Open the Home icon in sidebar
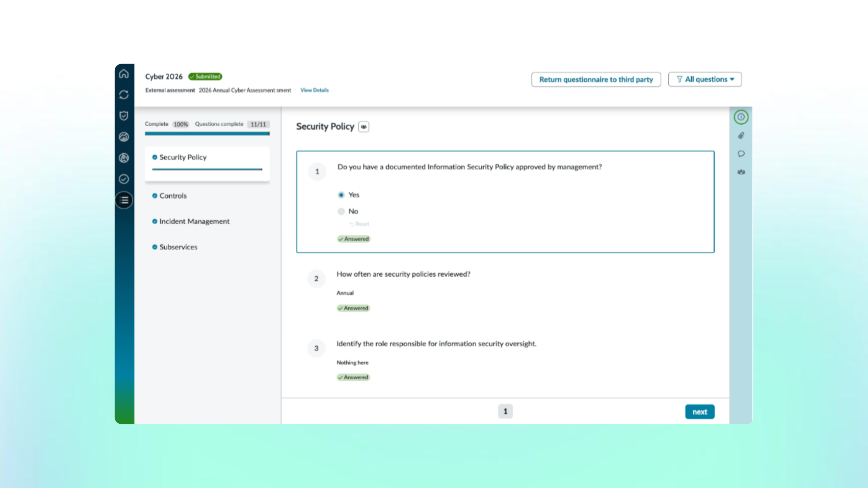This screenshot has height=488, width=868. click(x=124, y=74)
